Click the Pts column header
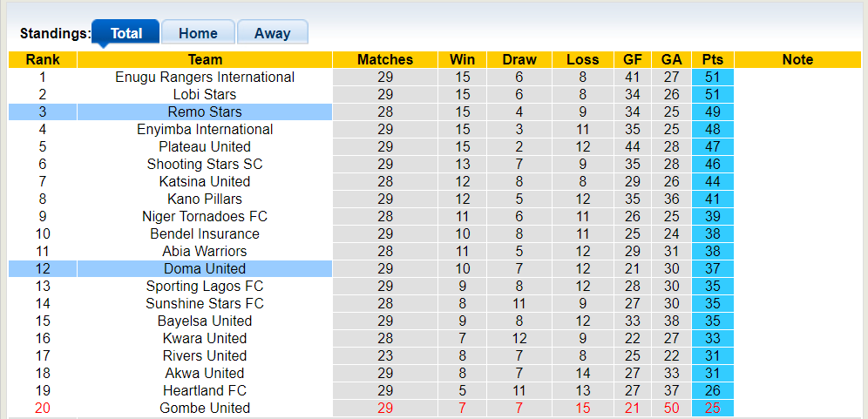Viewport: 868px width, 419px height. [x=713, y=59]
